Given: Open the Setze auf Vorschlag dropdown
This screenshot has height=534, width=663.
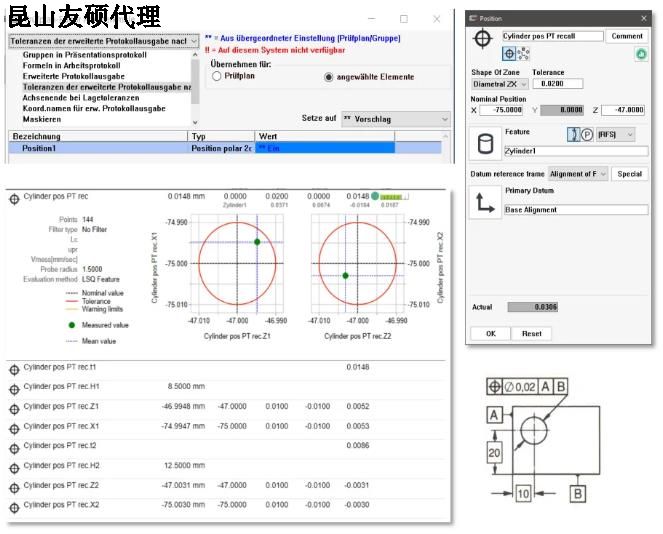Looking at the screenshot, I should click(396, 118).
